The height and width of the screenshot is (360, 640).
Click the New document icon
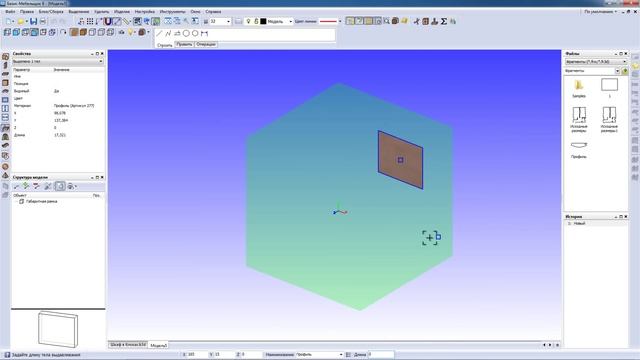coord(9,21)
